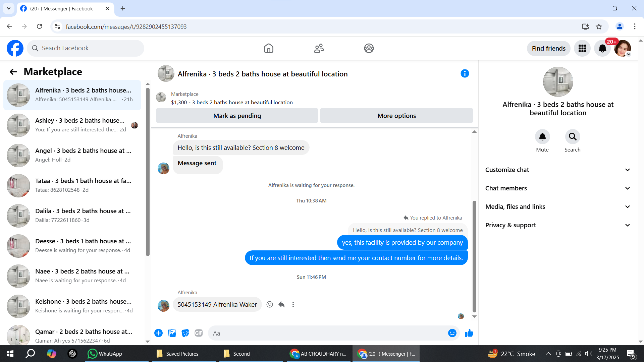
Task: Open the Groups icon in top navigation
Action: coord(369,48)
